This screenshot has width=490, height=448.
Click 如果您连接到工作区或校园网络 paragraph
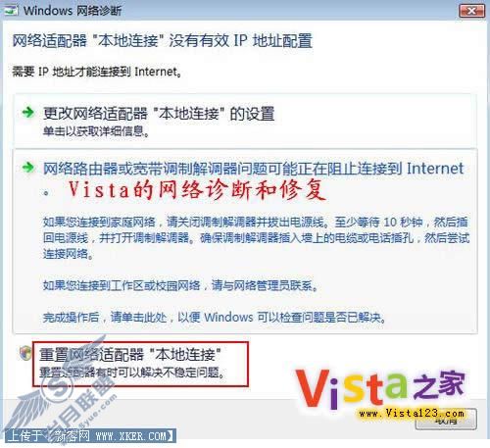click(180, 286)
